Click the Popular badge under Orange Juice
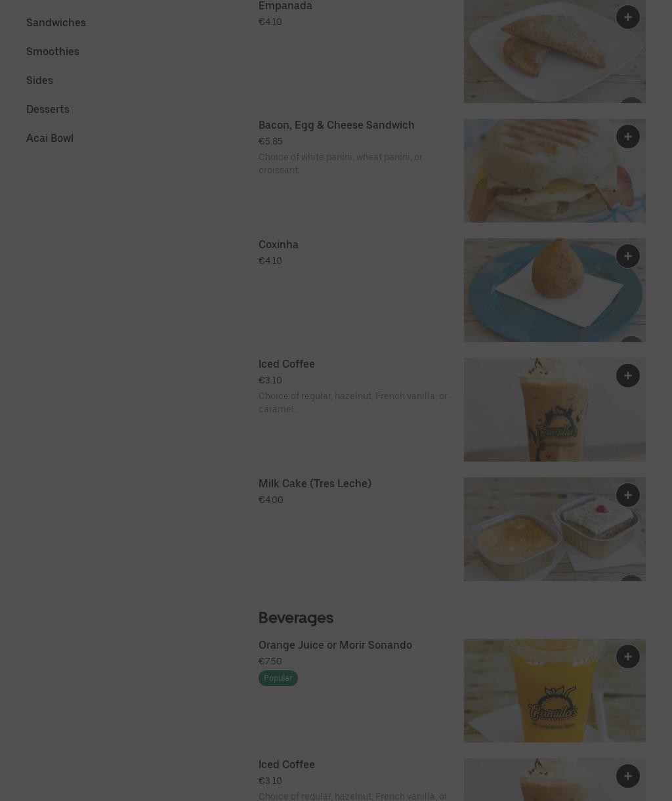672x801 pixels. (278, 678)
